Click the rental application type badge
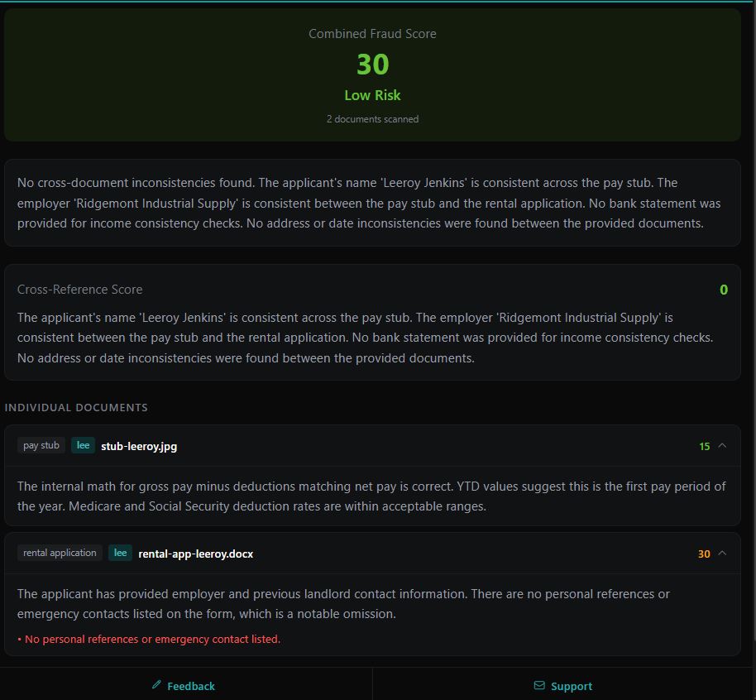This screenshot has width=756, height=700. [x=59, y=552]
